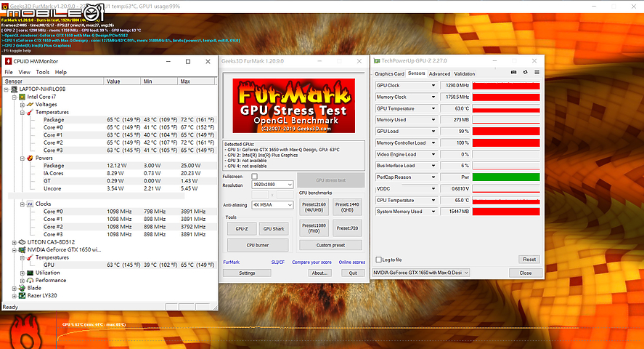Open the GPU Clock sensor dropdown arrow

pyautogui.click(x=433, y=86)
